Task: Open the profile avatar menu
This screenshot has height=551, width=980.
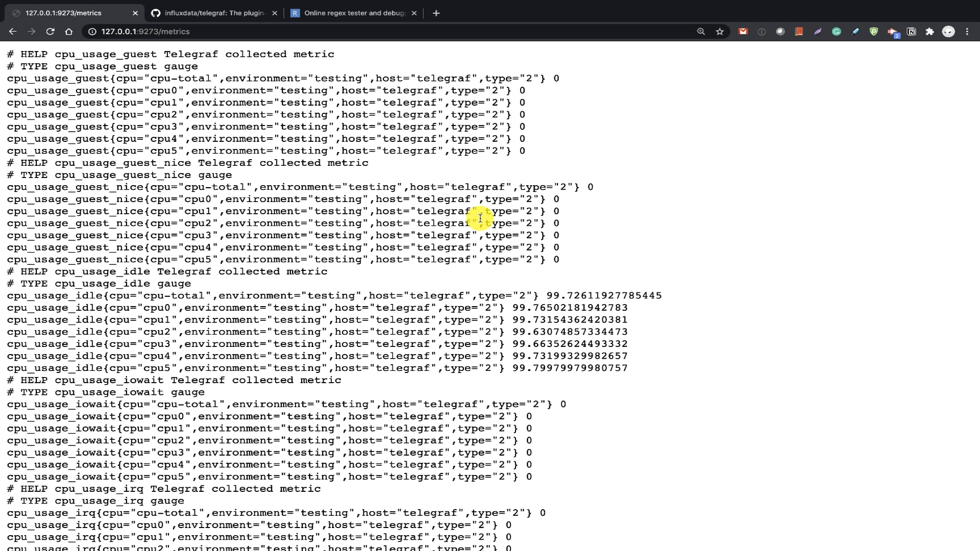Action: coord(948,32)
